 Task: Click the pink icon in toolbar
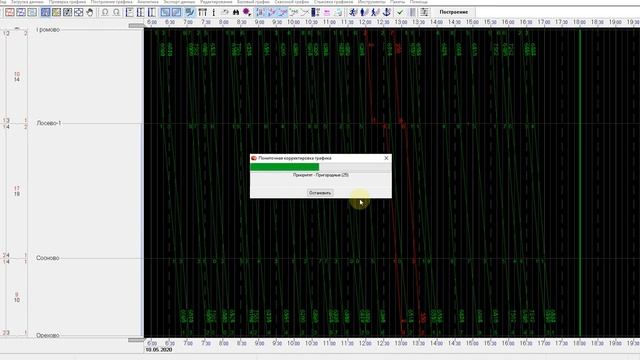pyautogui.click(x=327, y=12)
